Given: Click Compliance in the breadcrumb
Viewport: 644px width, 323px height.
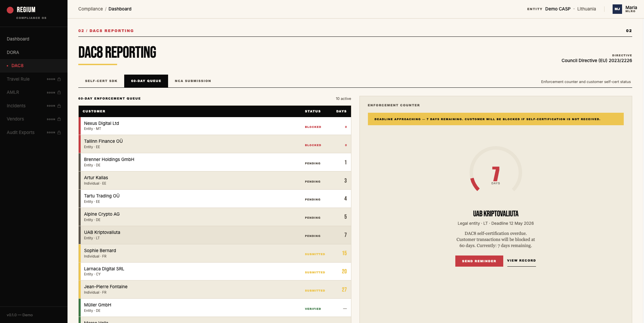Looking at the screenshot, I should tap(90, 9).
